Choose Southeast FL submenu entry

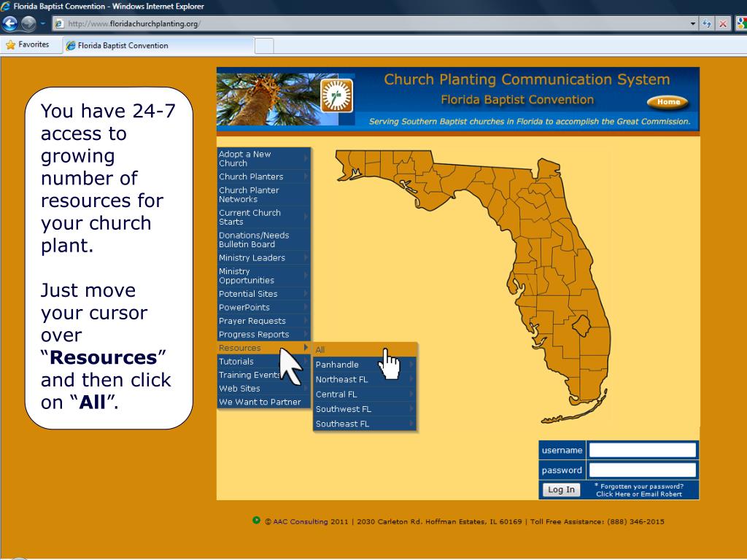[365, 424]
